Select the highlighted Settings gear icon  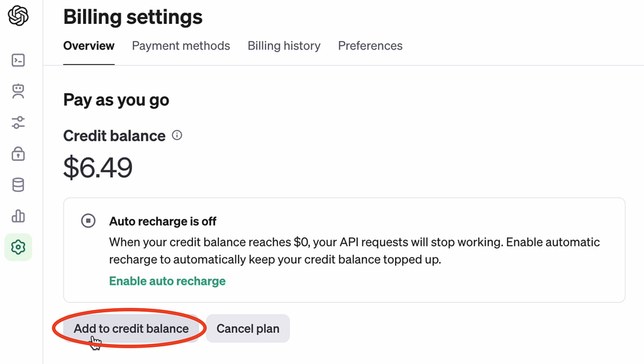tap(18, 247)
